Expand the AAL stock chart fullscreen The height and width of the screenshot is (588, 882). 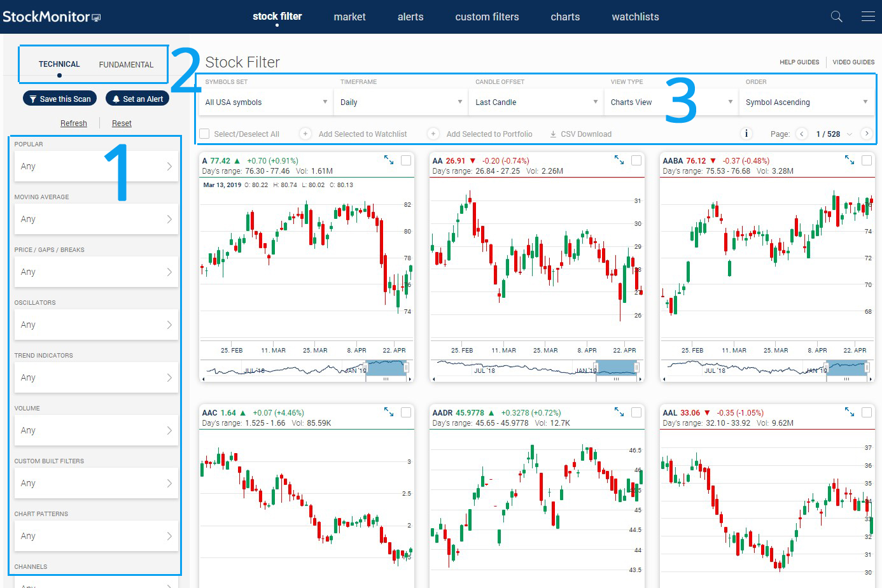click(850, 412)
